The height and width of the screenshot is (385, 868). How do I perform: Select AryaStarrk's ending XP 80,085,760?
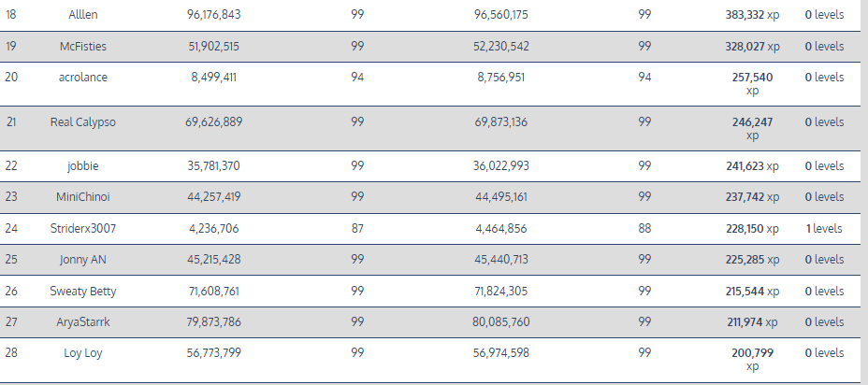[500, 322]
